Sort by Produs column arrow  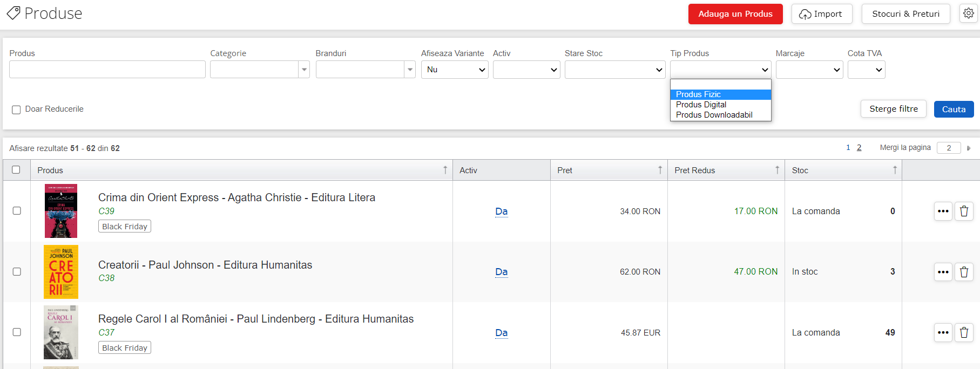[x=445, y=170]
